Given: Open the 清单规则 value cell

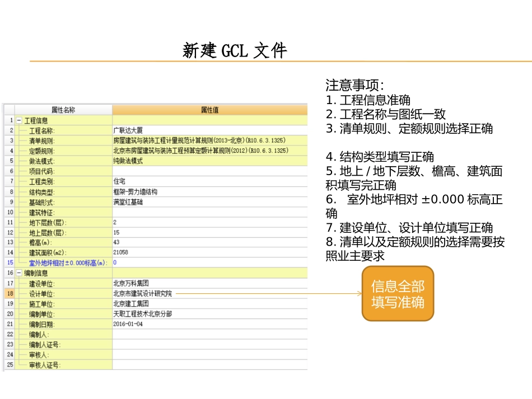Looking at the screenshot, I should 210,140.
